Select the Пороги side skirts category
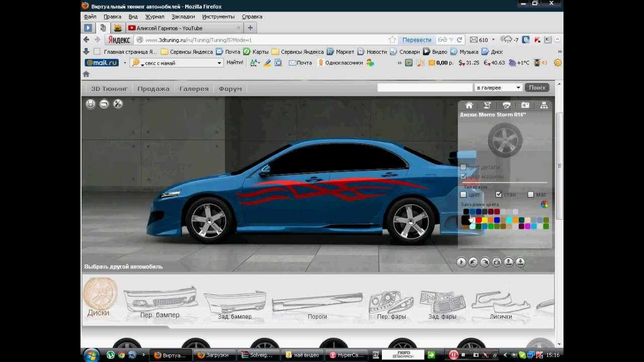Viewport: 644px width, 362px height. pos(317,307)
